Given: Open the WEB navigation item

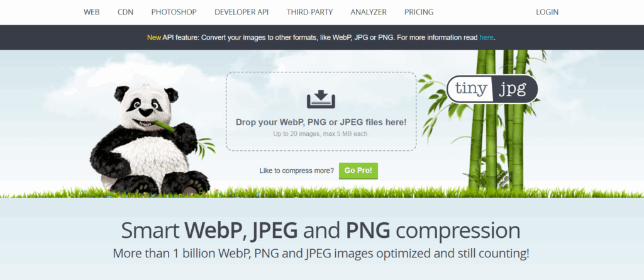Looking at the screenshot, I should click(92, 13).
